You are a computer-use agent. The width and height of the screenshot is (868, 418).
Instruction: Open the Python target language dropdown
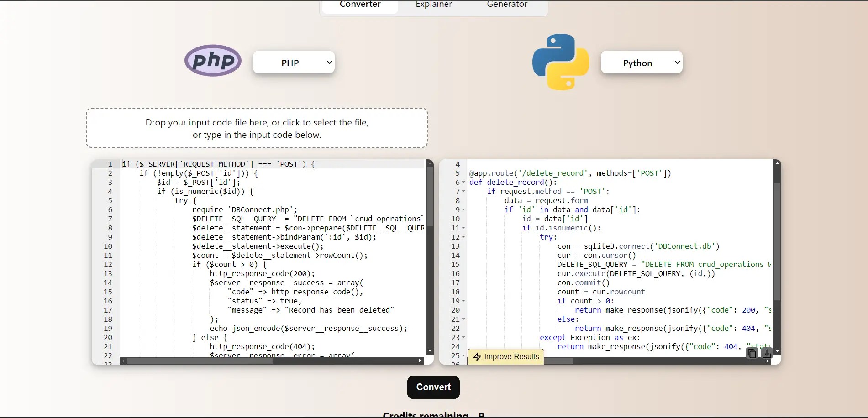642,63
